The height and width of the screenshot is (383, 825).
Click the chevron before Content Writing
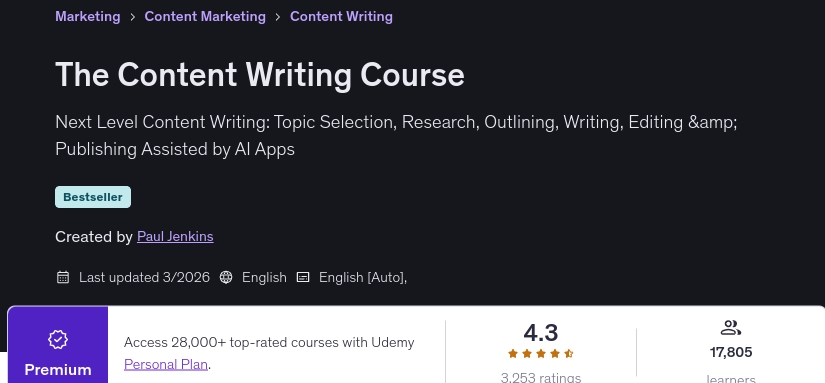[x=278, y=17]
